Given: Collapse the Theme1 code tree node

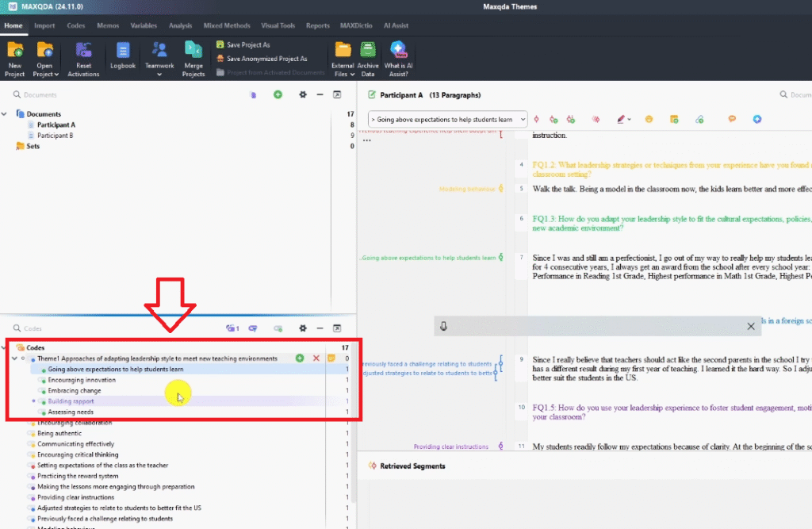Looking at the screenshot, I should point(13,358).
